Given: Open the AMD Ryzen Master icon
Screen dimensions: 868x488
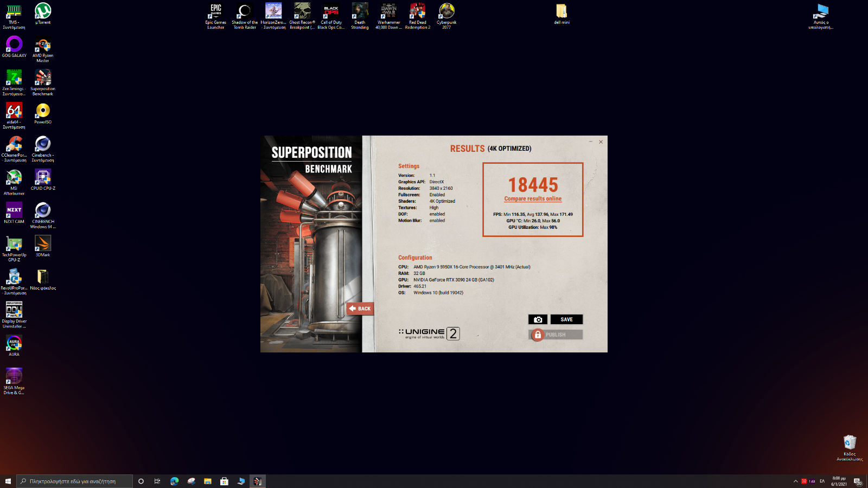Looking at the screenshot, I should tap(43, 49).
